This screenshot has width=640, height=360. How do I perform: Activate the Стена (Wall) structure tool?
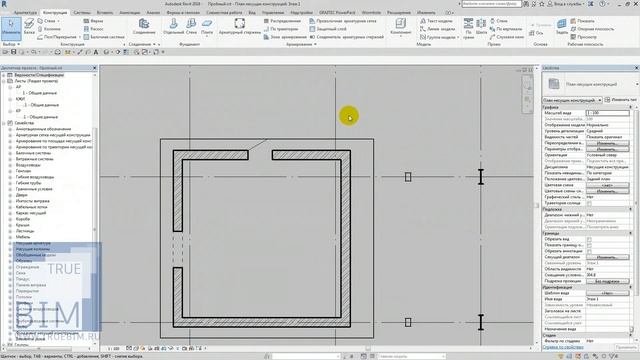coord(46,21)
